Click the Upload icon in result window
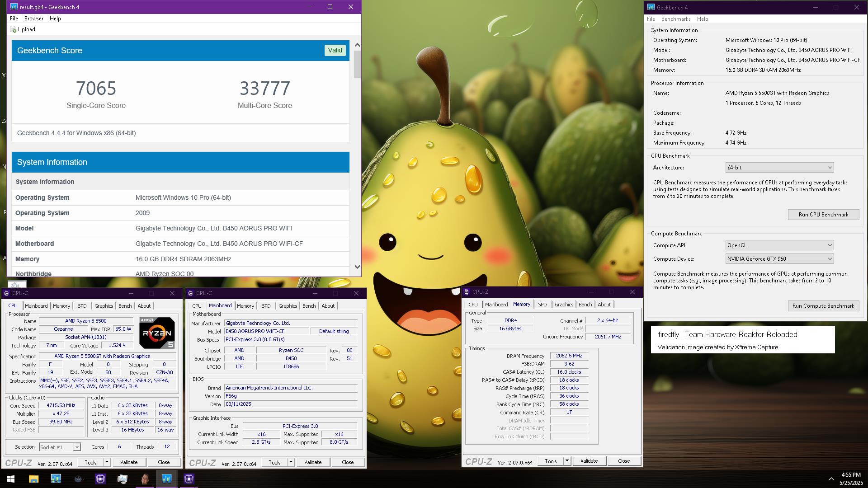 tap(13, 29)
